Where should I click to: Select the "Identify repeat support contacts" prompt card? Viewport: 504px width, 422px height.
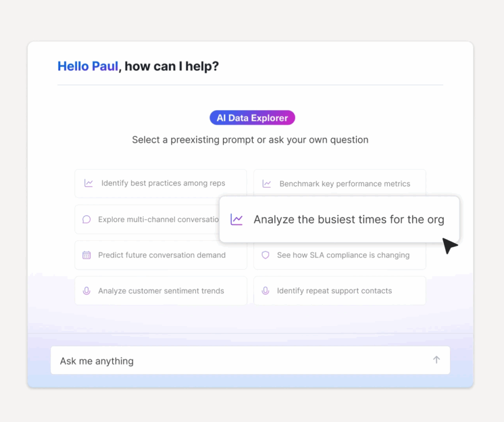tap(340, 291)
